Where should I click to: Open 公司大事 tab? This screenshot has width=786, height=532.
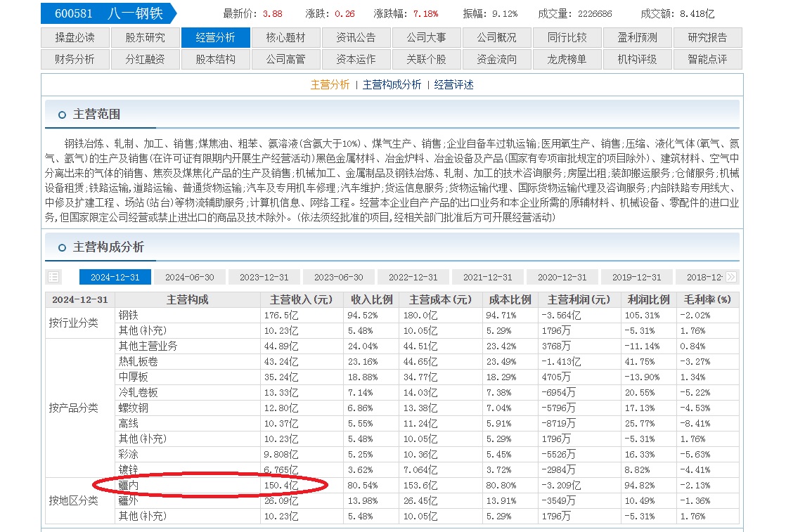pos(427,37)
